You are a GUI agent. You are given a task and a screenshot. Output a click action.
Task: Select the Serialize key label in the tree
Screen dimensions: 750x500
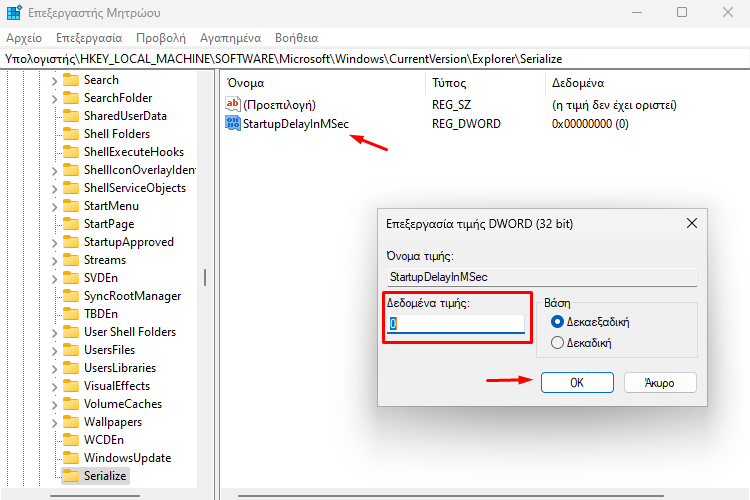[105, 476]
